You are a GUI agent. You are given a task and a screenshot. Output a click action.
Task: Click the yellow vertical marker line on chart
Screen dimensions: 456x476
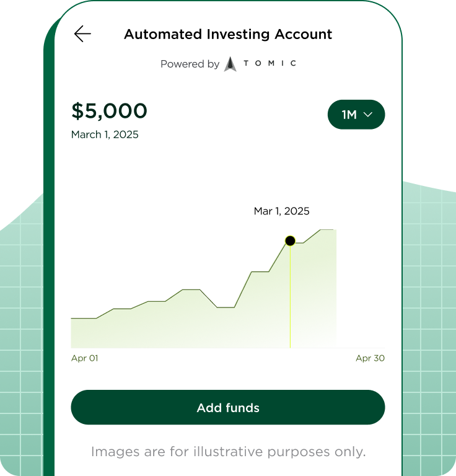[290, 297]
